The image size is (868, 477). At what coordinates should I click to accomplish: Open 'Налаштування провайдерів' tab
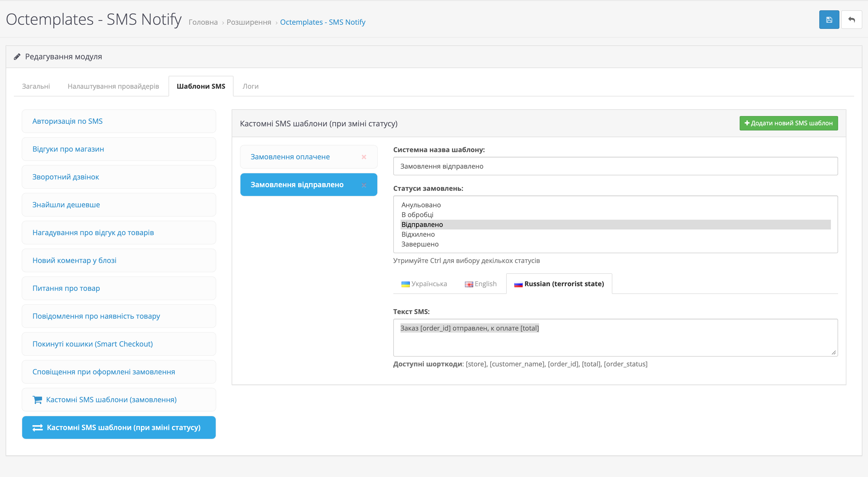(113, 86)
